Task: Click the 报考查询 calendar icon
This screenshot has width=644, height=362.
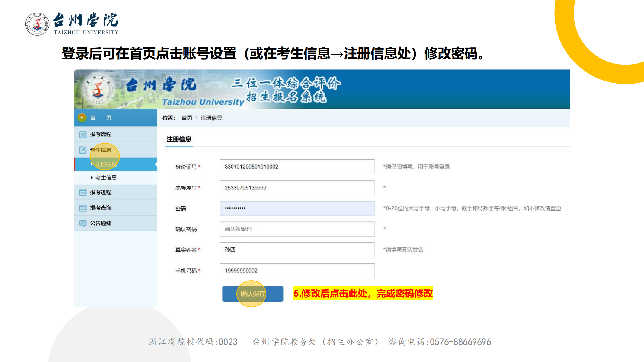Action: (83, 208)
